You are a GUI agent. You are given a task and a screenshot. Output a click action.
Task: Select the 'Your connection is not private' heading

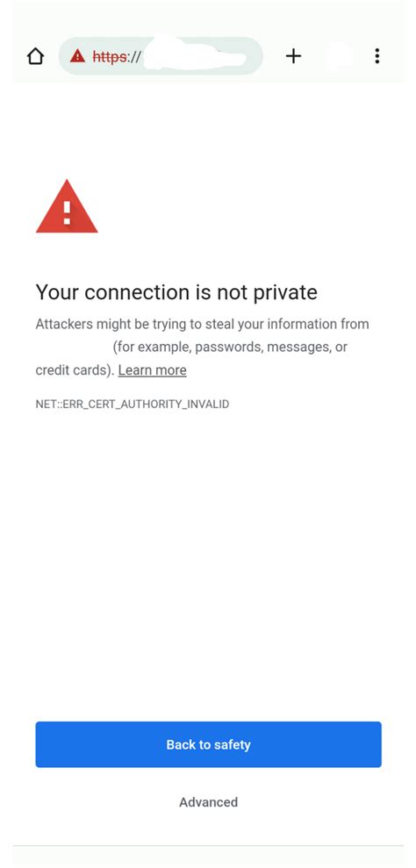pyautogui.click(x=176, y=292)
